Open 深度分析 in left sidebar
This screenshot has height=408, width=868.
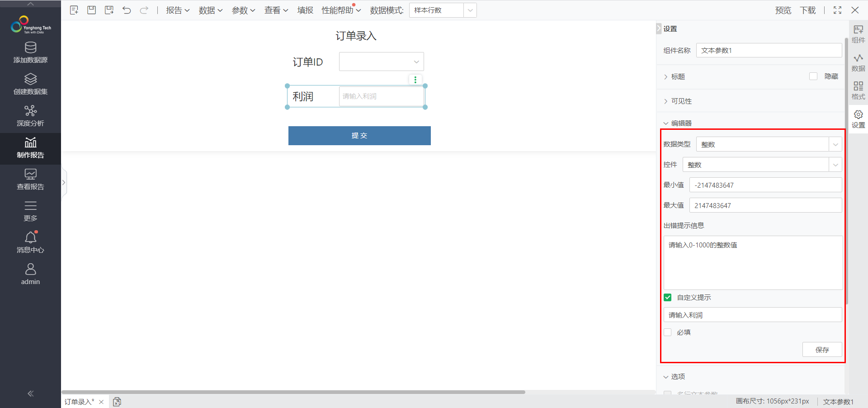tap(30, 116)
